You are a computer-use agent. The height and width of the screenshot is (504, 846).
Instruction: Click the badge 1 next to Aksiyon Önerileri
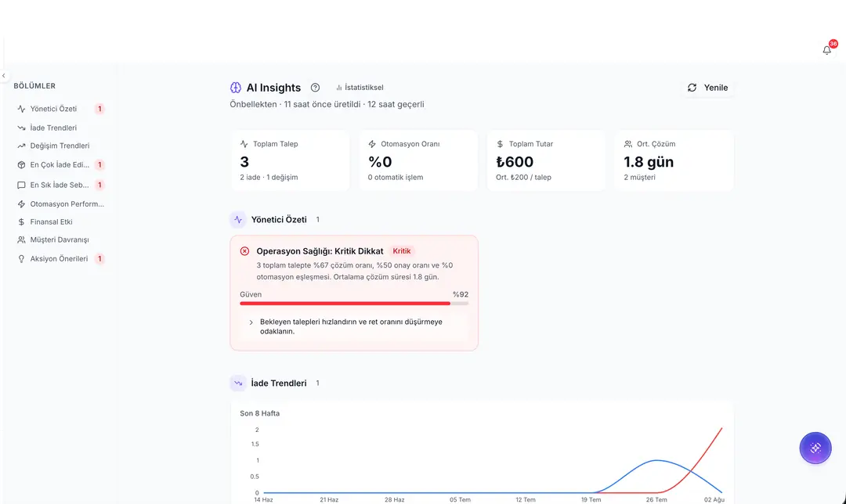99,259
